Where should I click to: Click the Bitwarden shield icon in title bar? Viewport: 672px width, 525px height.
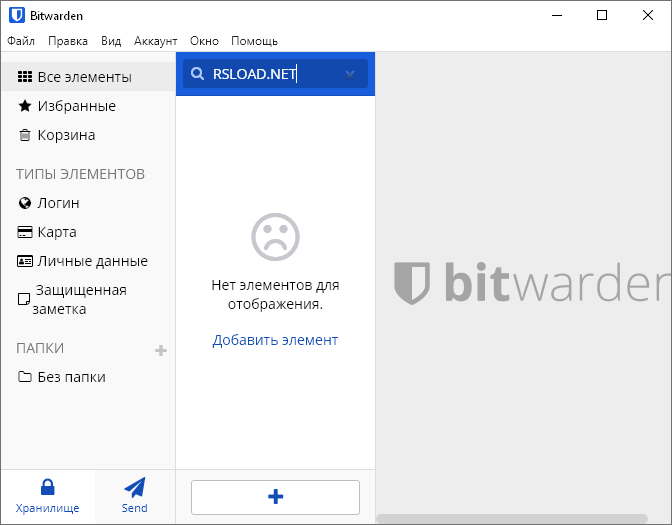(17, 15)
